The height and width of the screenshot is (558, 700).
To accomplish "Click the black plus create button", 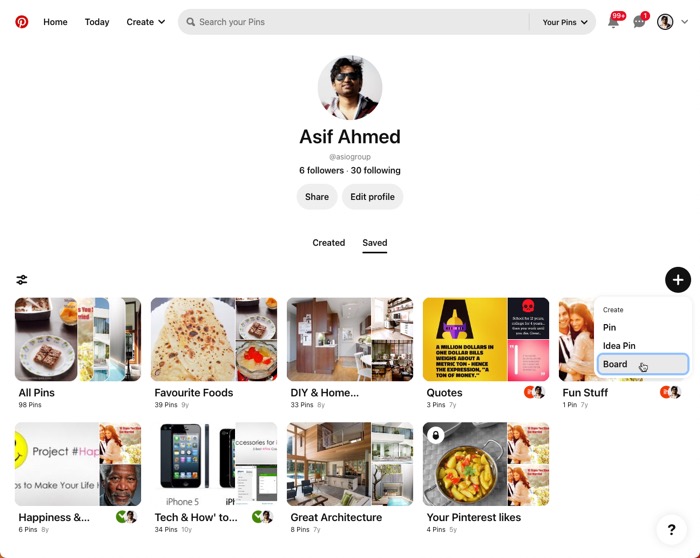I will click(678, 280).
